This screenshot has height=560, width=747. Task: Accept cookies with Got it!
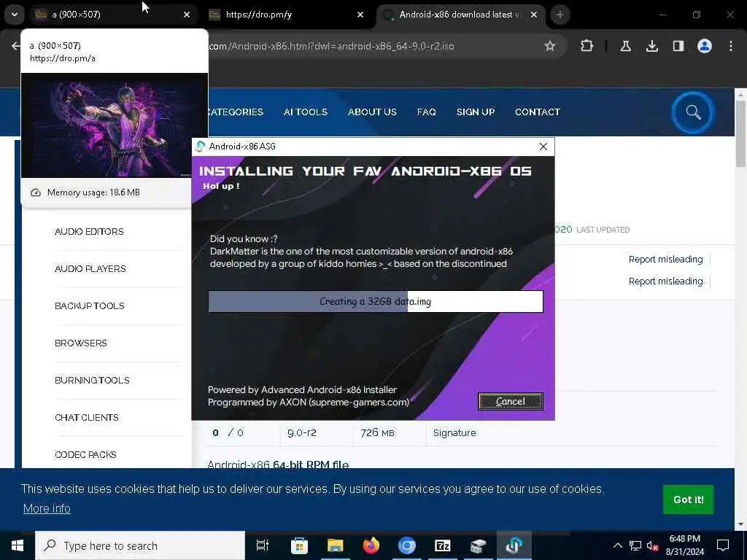[688, 499]
